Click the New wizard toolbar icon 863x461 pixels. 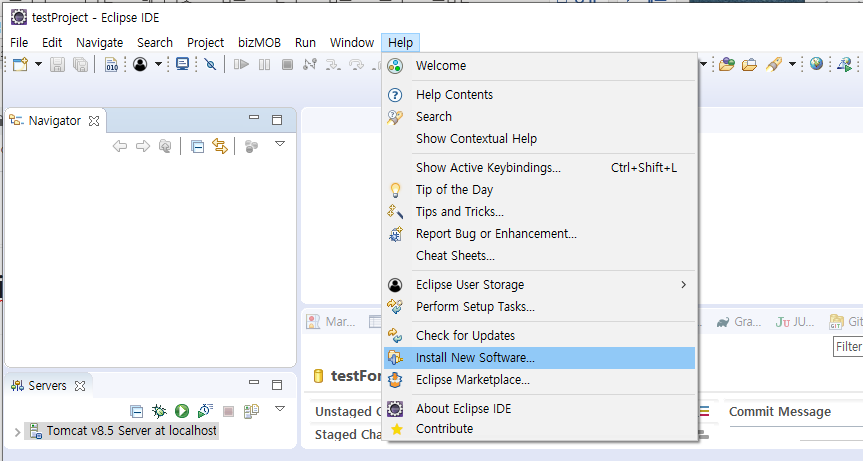tap(20, 64)
